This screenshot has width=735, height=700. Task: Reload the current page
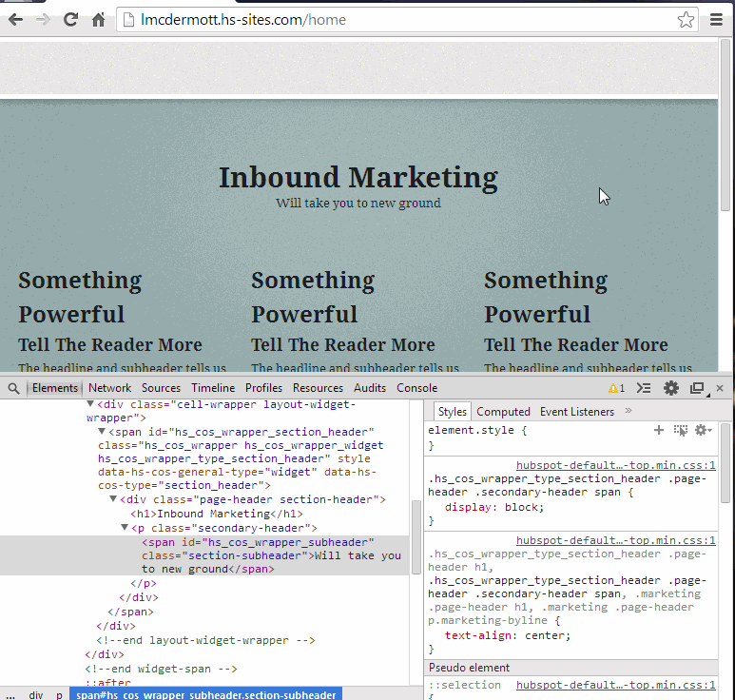point(70,20)
